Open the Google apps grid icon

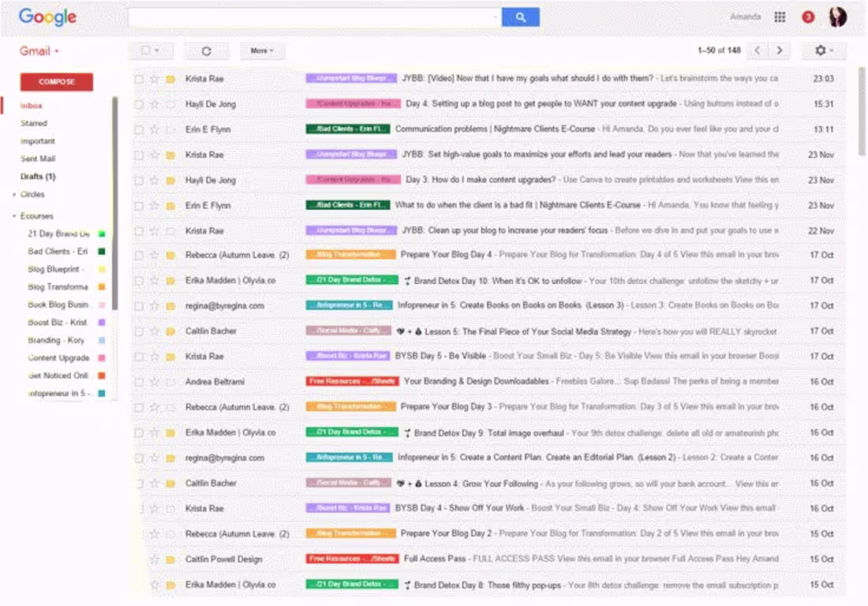[780, 17]
